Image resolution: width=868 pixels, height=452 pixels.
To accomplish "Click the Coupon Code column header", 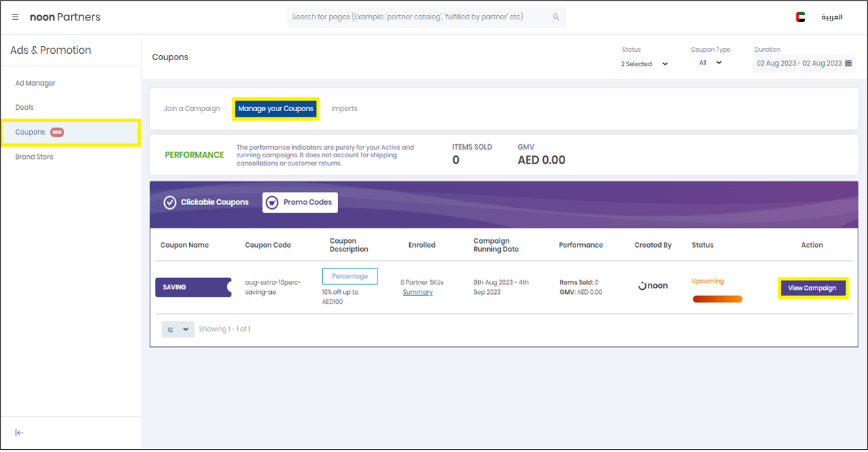I will click(268, 245).
